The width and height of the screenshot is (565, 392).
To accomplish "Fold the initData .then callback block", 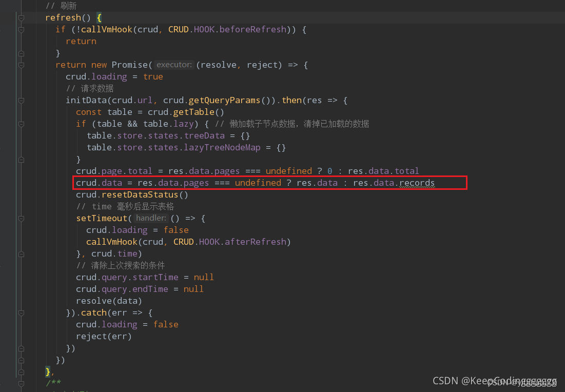I will point(21,101).
